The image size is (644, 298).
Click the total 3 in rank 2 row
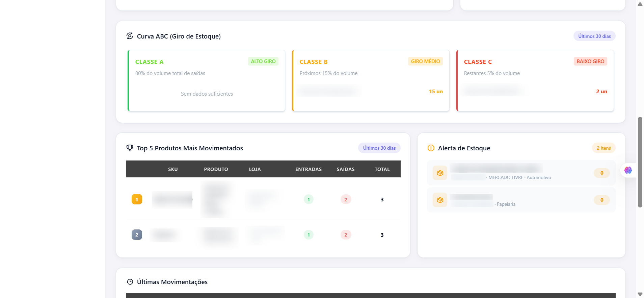[382, 235]
